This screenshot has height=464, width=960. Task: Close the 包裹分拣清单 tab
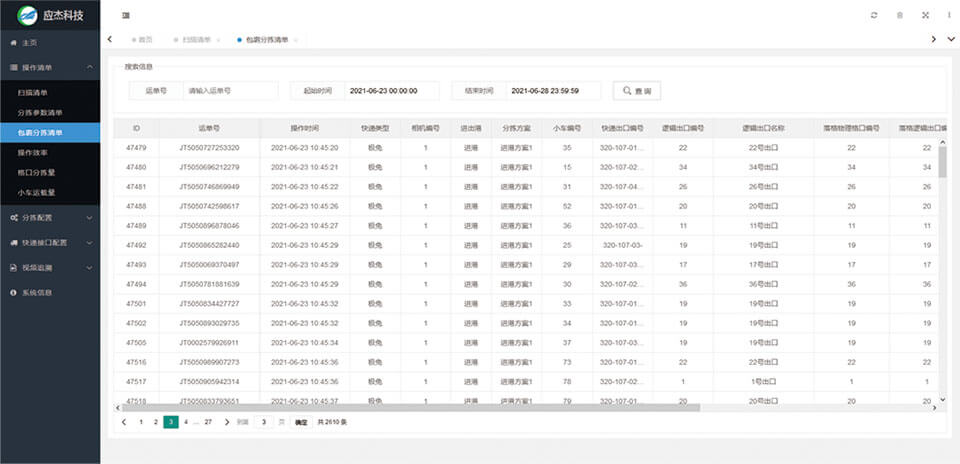tap(296, 40)
